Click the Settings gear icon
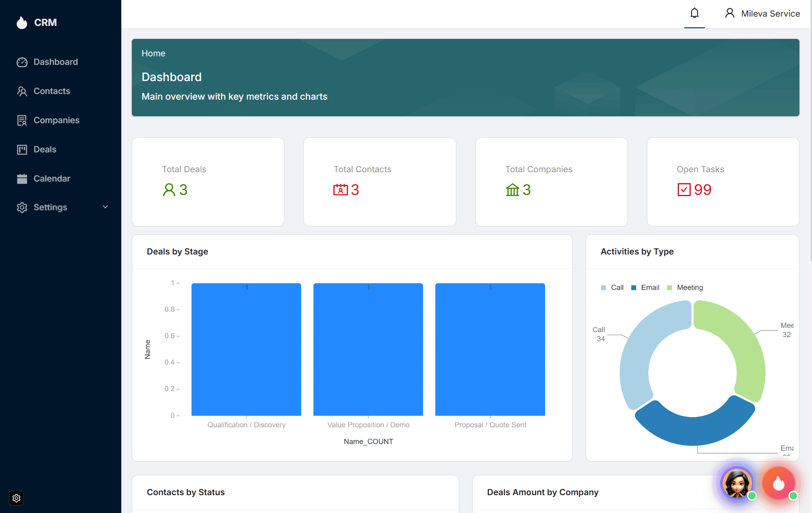 click(x=22, y=207)
